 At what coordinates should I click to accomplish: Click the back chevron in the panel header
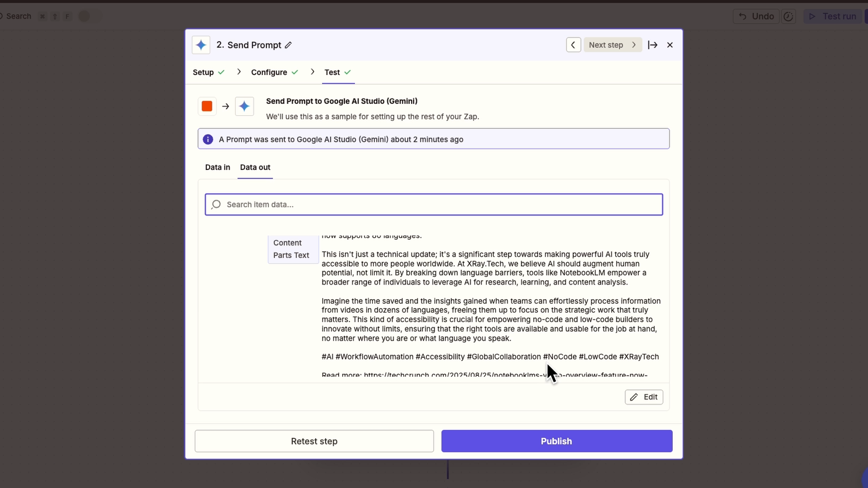pyautogui.click(x=573, y=45)
